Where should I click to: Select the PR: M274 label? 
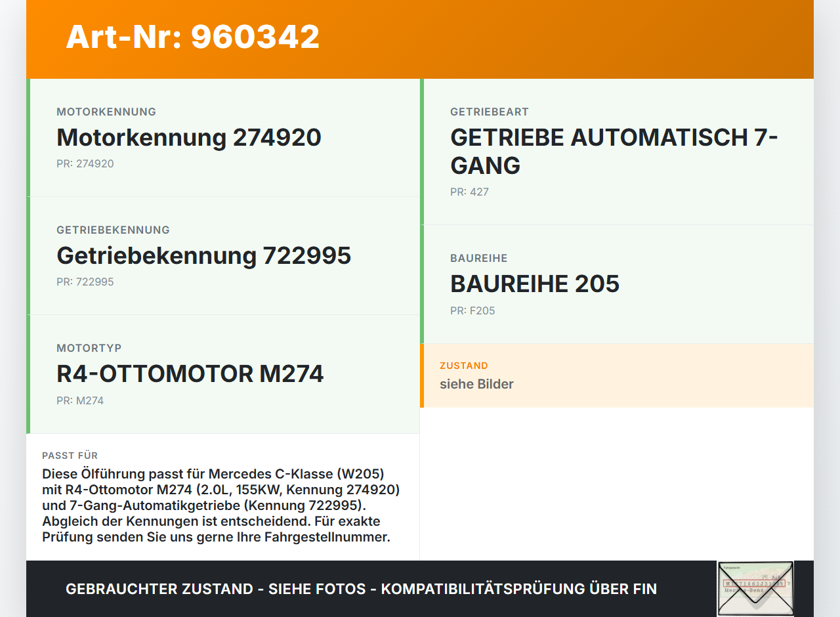pyautogui.click(x=80, y=400)
